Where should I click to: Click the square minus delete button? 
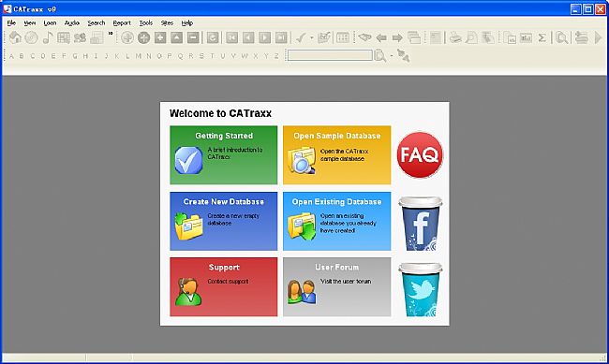coord(193,37)
